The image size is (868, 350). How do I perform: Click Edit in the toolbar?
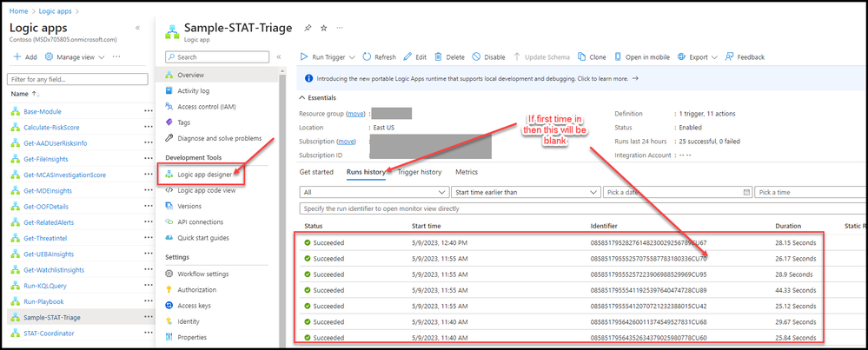point(414,57)
